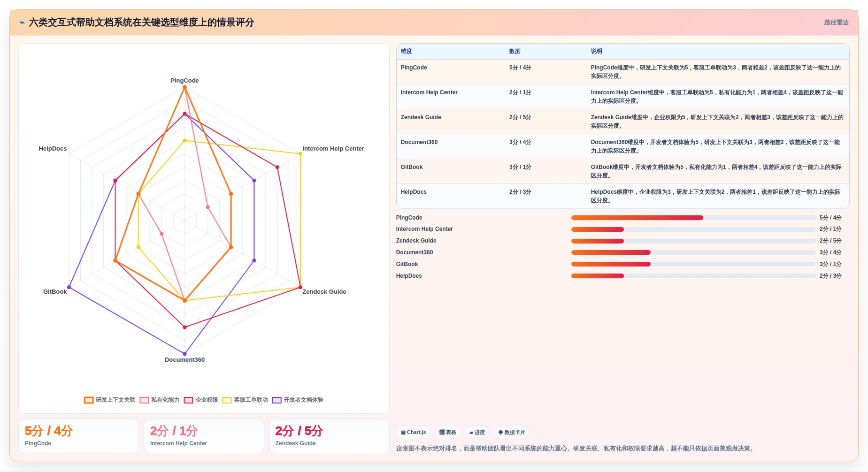Viewport: 868px width, 472px height.
Task: Toggle the 私有化能力 legend swatch
Action: click(144, 400)
